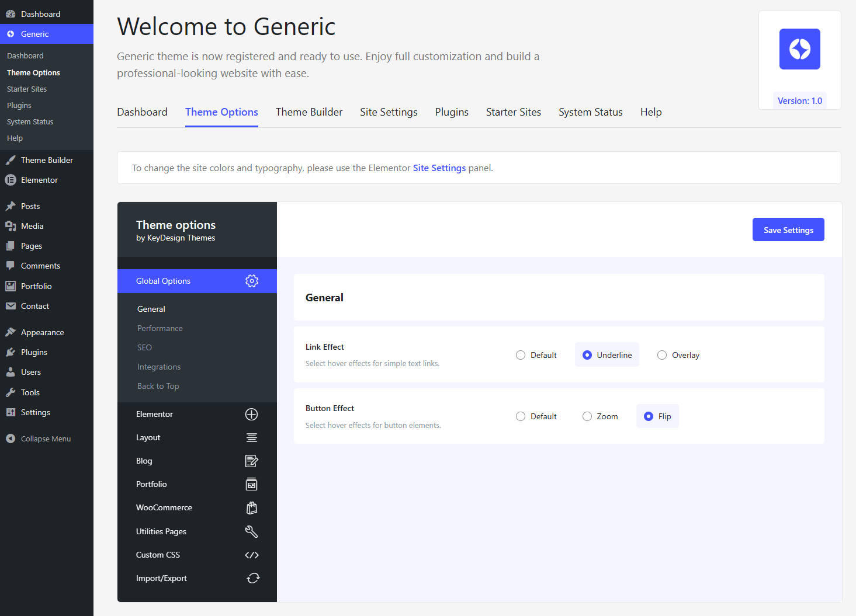Switch to the Dashboard top tab

tap(142, 112)
